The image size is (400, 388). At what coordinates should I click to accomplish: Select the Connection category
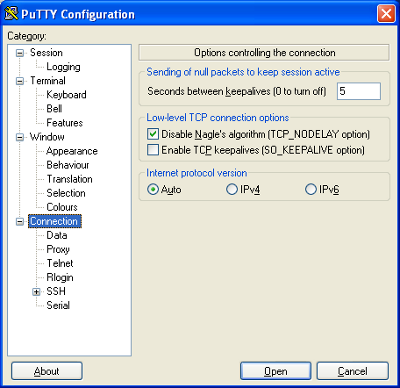[x=55, y=222]
